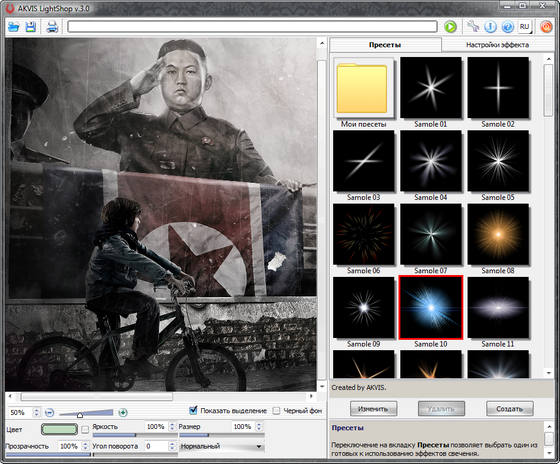560x464 pixels.
Task: Click the 'Created by AKVIS.' description text
Action: click(359, 388)
